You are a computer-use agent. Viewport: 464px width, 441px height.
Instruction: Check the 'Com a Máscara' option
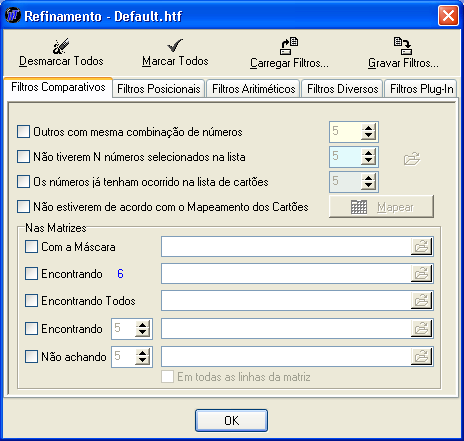tap(31, 247)
